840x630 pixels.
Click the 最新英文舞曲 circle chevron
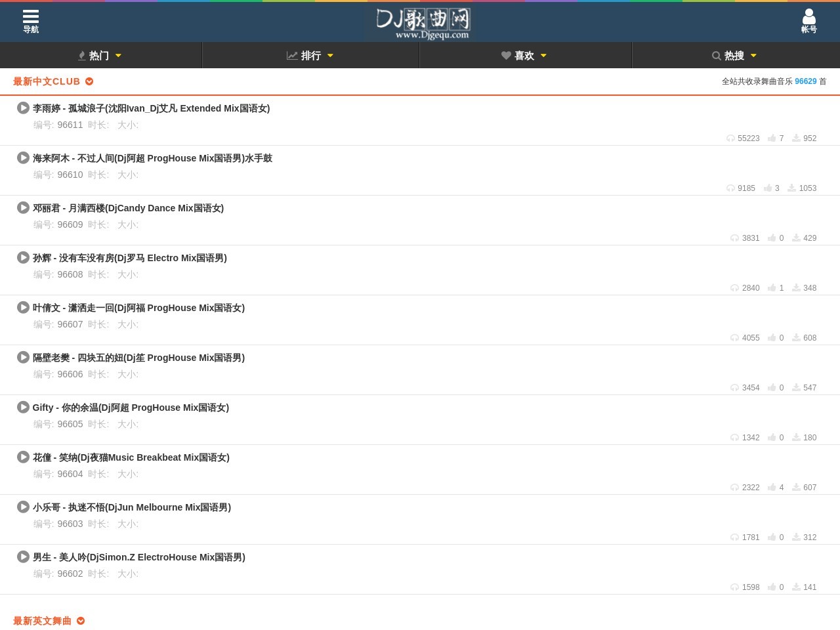[x=81, y=621]
